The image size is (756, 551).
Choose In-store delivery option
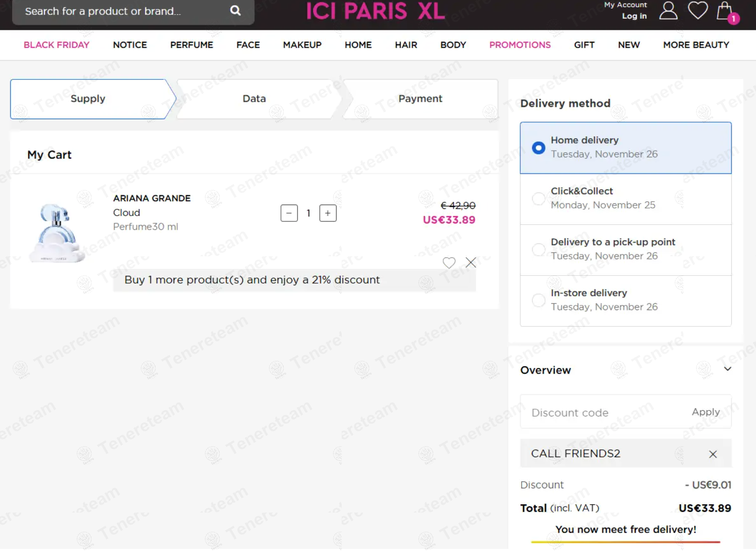[x=625, y=301]
